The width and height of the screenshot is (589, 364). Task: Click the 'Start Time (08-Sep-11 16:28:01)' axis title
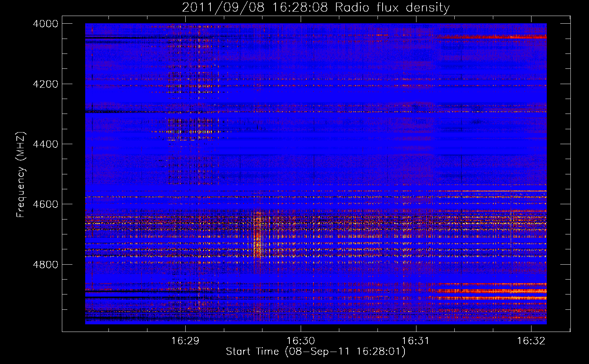(x=316, y=352)
